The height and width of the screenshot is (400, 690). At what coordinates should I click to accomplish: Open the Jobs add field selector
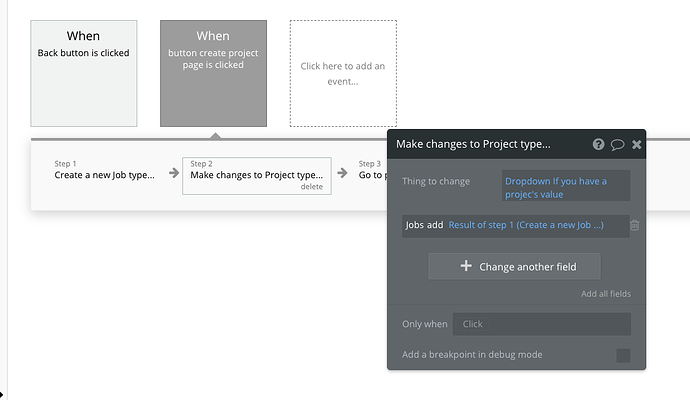424,226
